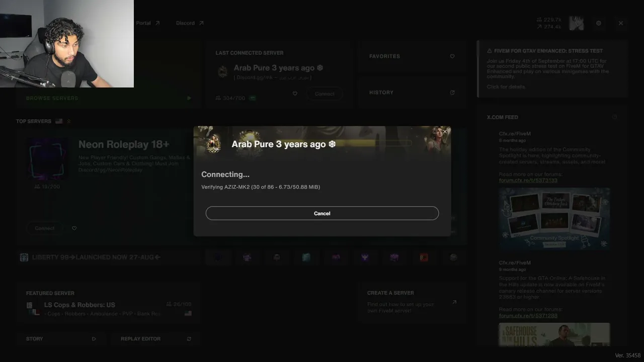644x362 pixels.
Task: Select seventh server icon in carousel
Action: tap(394, 257)
